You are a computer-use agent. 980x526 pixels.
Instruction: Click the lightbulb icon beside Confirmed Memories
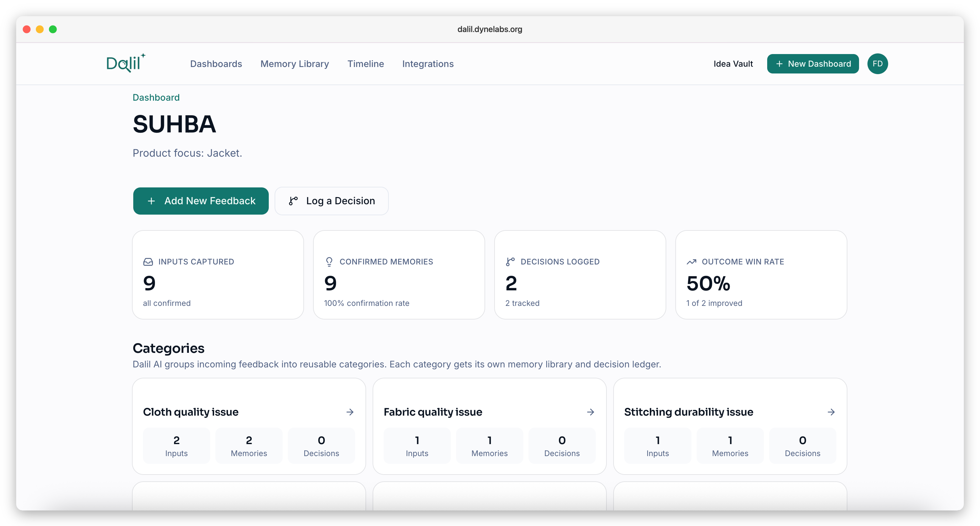[x=329, y=262]
